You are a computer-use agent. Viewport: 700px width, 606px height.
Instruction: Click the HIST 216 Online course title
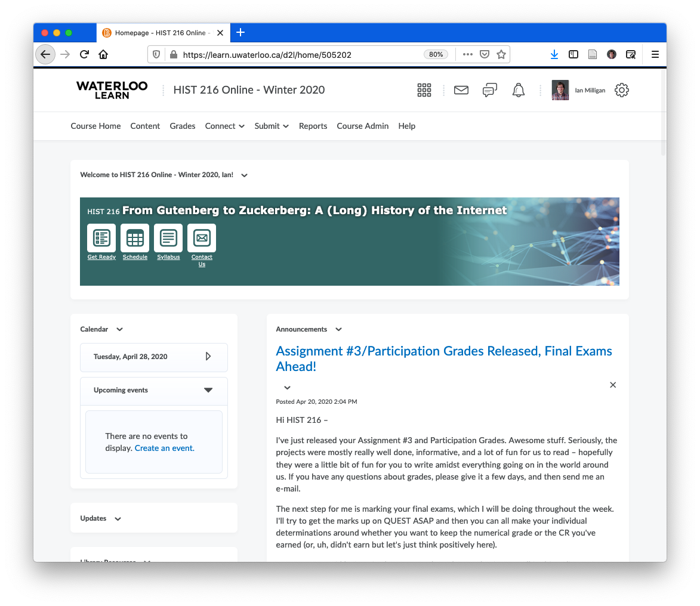(x=249, y=90)
